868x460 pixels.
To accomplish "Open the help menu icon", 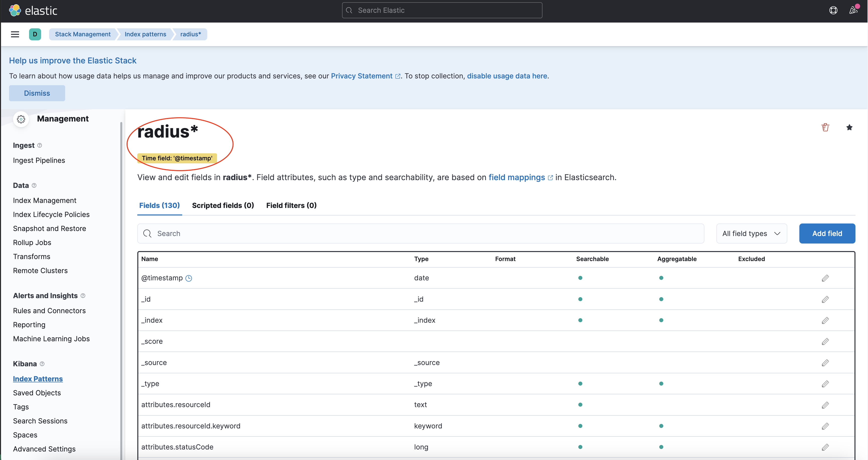I will pyautogui.click(x=833, y=11).
